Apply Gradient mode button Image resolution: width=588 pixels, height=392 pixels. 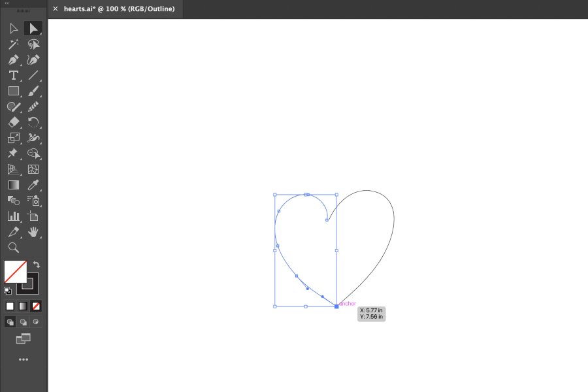[x=23, y=306]
